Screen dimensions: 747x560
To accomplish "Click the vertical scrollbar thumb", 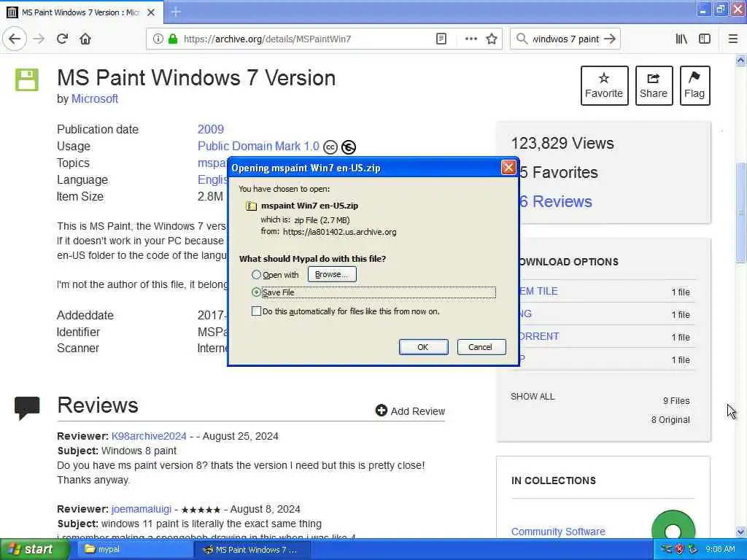I will (x=740, y=212).
